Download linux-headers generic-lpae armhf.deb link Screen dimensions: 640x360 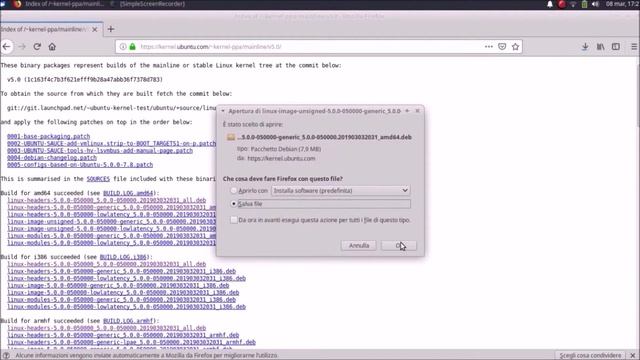(x=131, y=342)
